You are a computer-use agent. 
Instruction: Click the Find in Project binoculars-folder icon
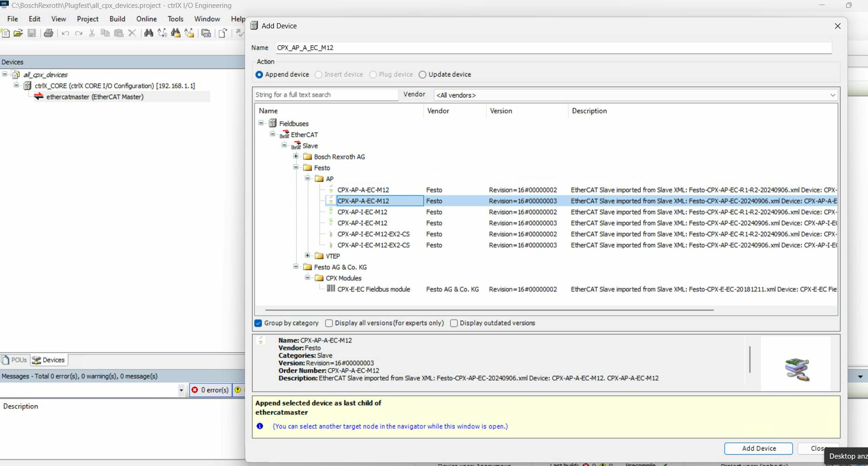(x=176, y=33)
